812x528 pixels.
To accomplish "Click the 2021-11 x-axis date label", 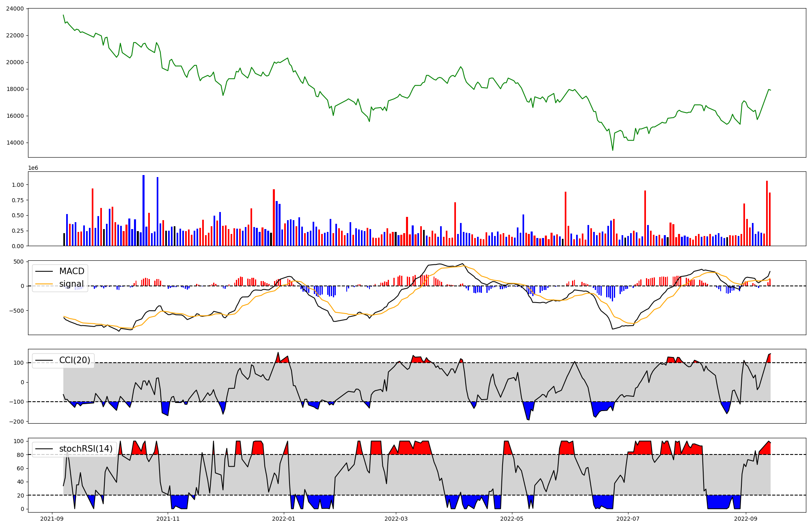I will click(168, 519).
